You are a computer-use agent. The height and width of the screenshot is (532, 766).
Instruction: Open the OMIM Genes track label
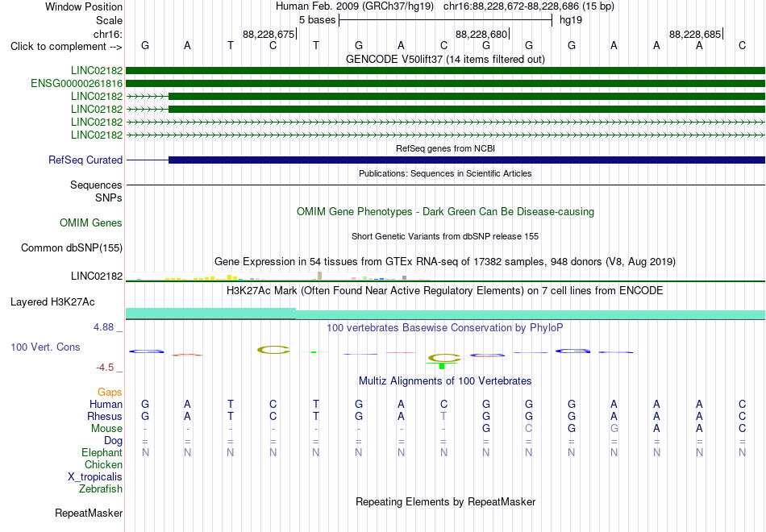tap(91, 222)
